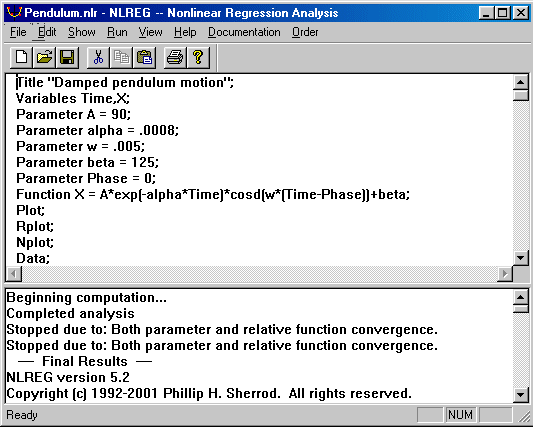Click the editor horizontal scroll left arrow

click(14, 274)
